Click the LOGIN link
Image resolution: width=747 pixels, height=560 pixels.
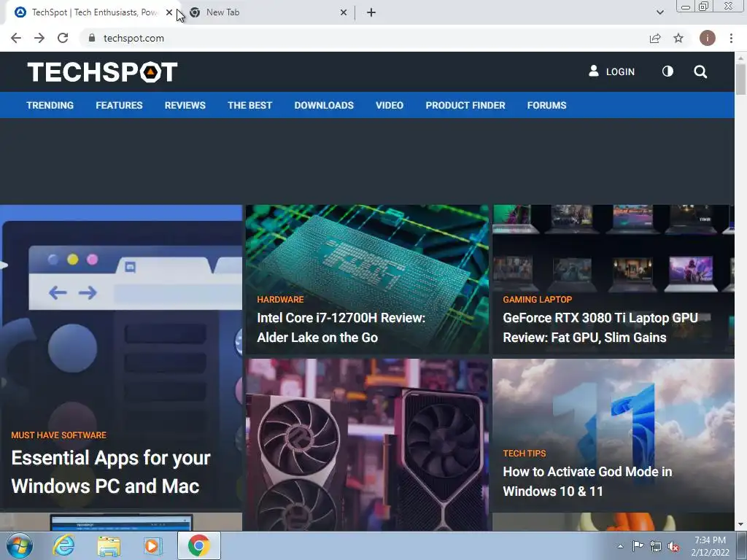[620, 72]
